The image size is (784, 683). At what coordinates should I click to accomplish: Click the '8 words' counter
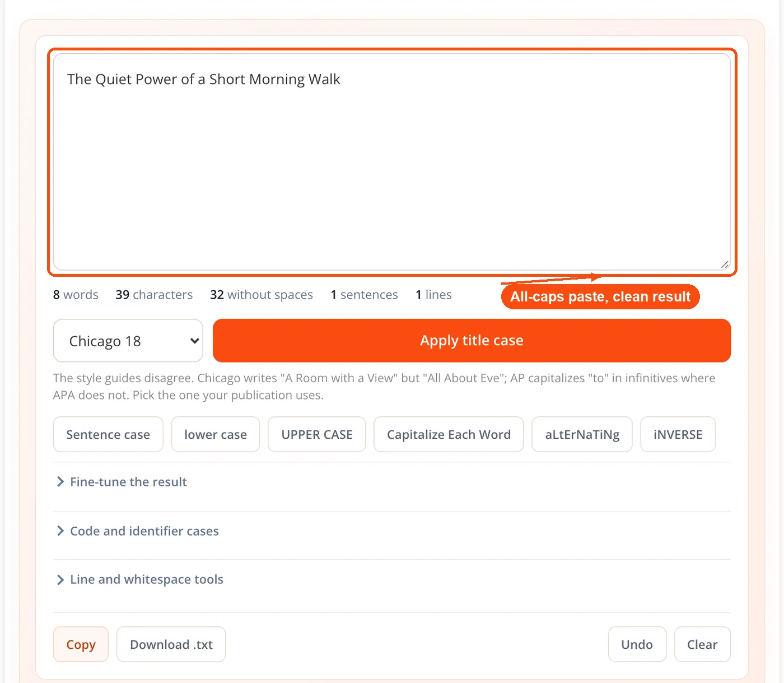[x=76, y=295]
